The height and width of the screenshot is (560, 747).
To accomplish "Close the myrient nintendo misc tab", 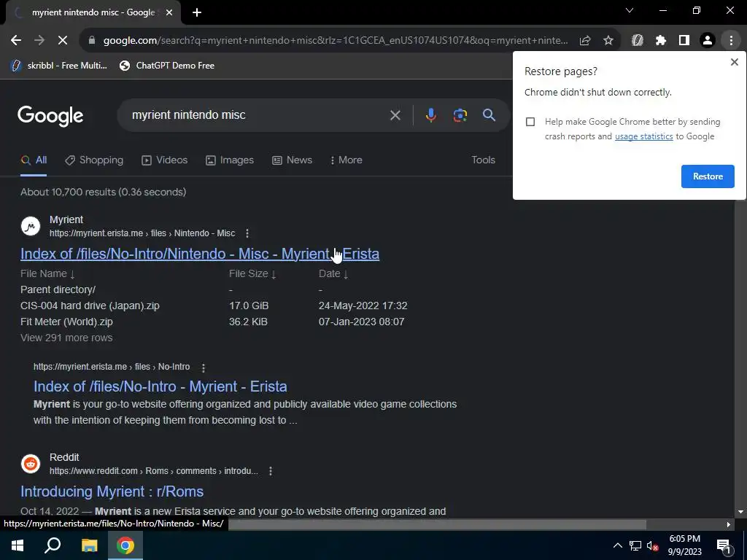I will point(169,12).
